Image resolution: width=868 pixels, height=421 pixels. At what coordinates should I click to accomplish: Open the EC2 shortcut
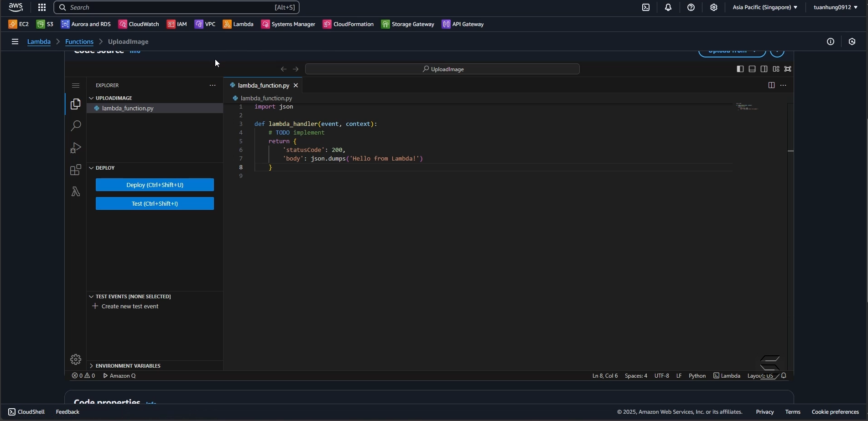click(19, 24)
